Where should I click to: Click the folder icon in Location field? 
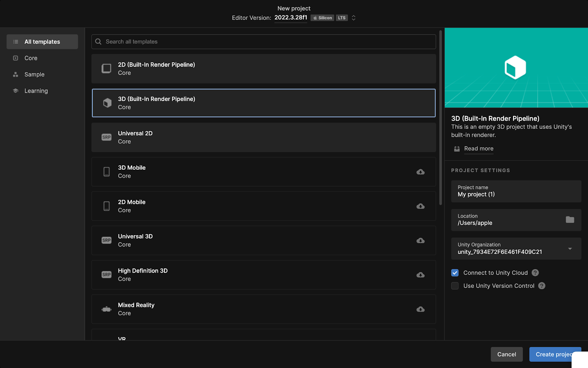tap(570, 220)
